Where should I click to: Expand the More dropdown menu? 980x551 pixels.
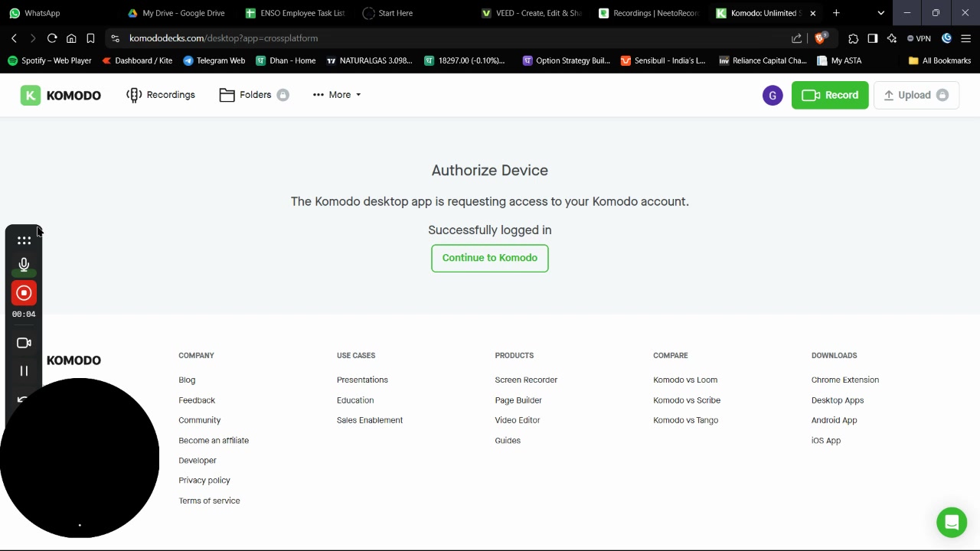(x=337, y=95)
